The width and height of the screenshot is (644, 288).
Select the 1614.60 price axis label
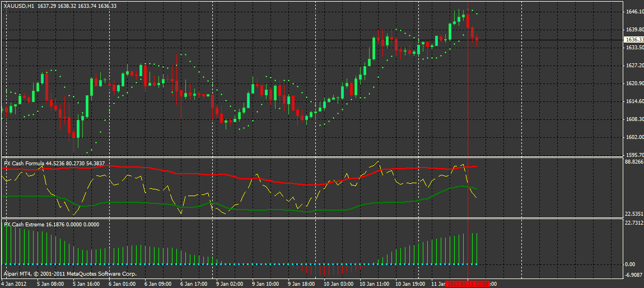coord(634,101)
